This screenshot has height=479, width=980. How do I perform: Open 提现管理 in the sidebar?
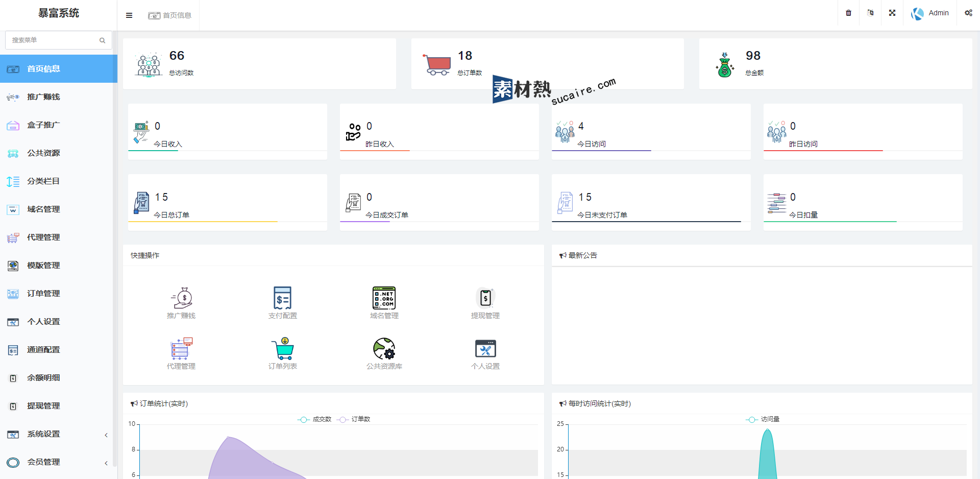pos(59,405)
